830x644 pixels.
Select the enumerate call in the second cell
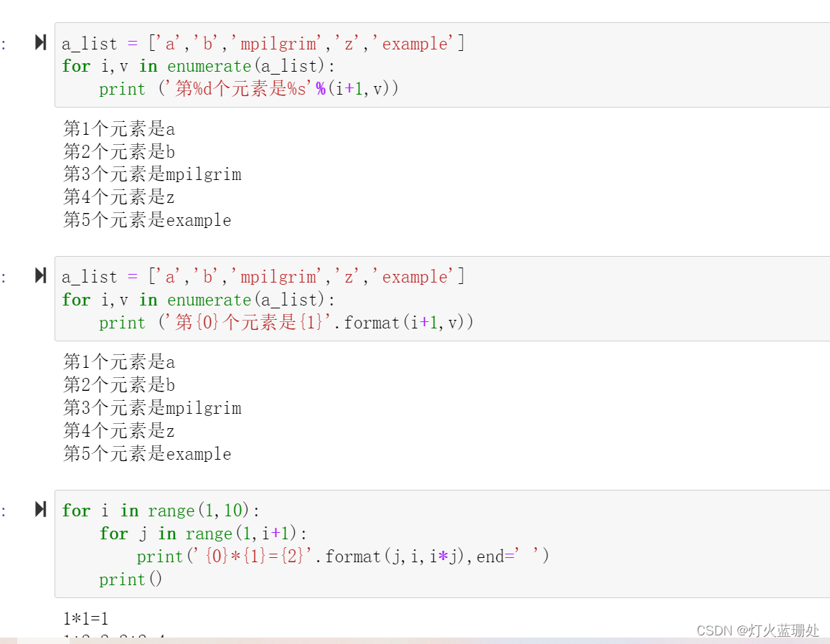(x=208, y=300)
